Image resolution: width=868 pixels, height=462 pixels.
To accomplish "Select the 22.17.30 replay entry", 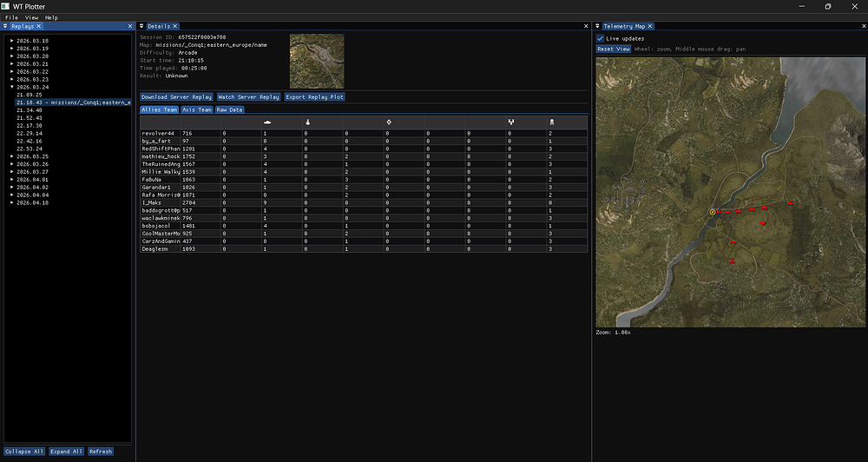I will click(30, 125).
